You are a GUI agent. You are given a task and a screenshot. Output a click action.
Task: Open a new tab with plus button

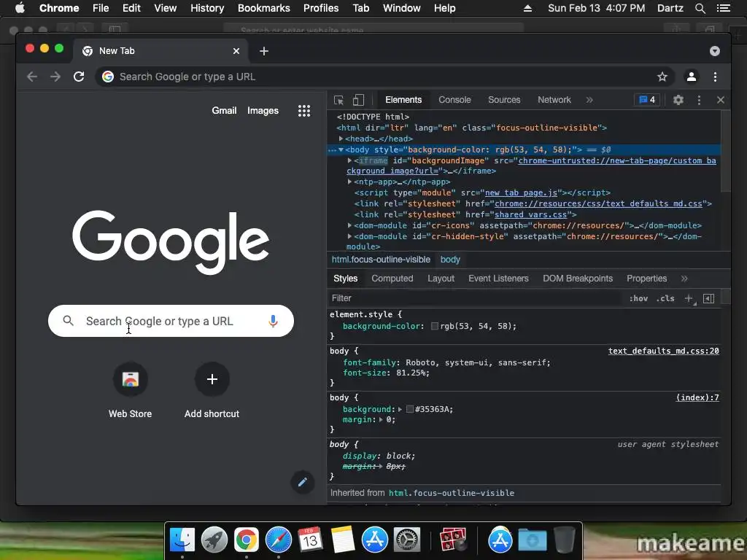point(264,51)
